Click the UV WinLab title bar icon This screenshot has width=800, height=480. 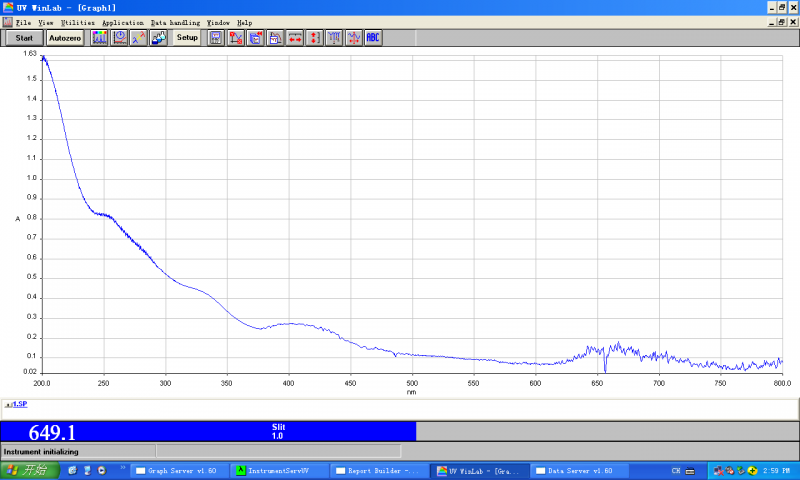pyautogui.click(x=8, y=7)
